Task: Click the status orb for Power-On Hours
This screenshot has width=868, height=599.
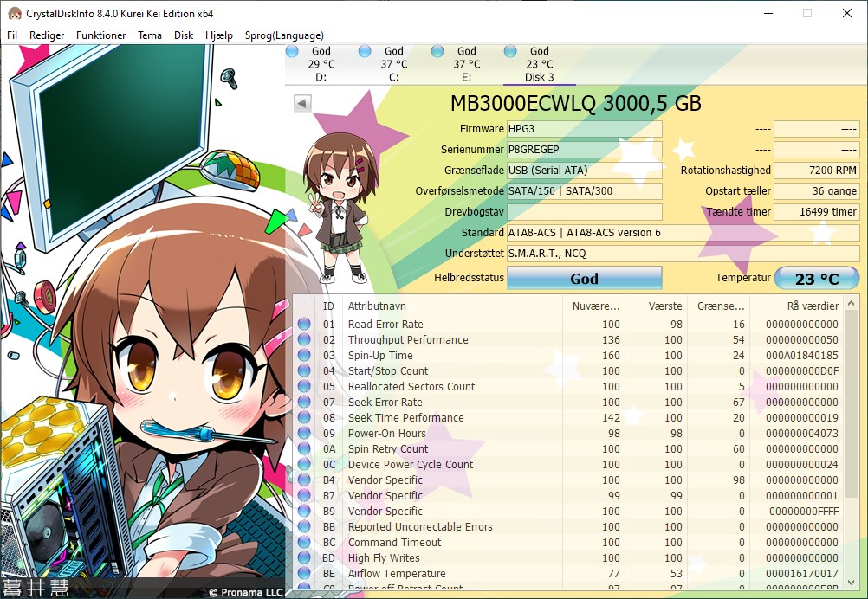Action: pos(304,433)
